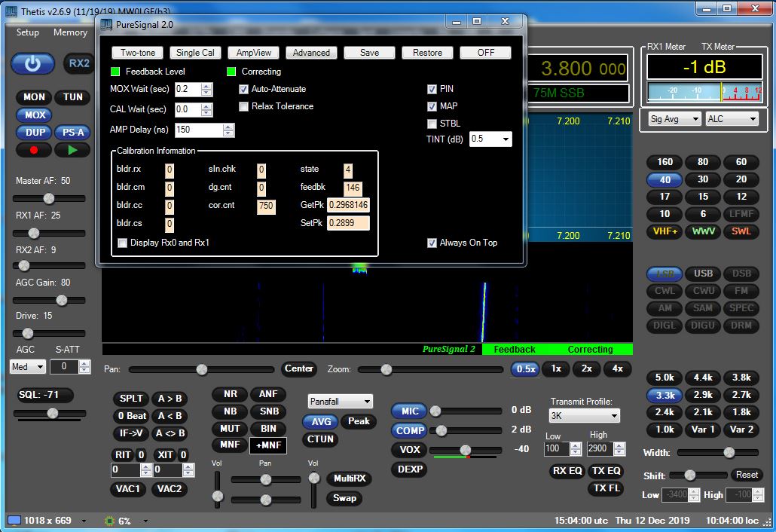
Task: Check Display Rx0 and Rx1 option
Action: tap(122, 243)
